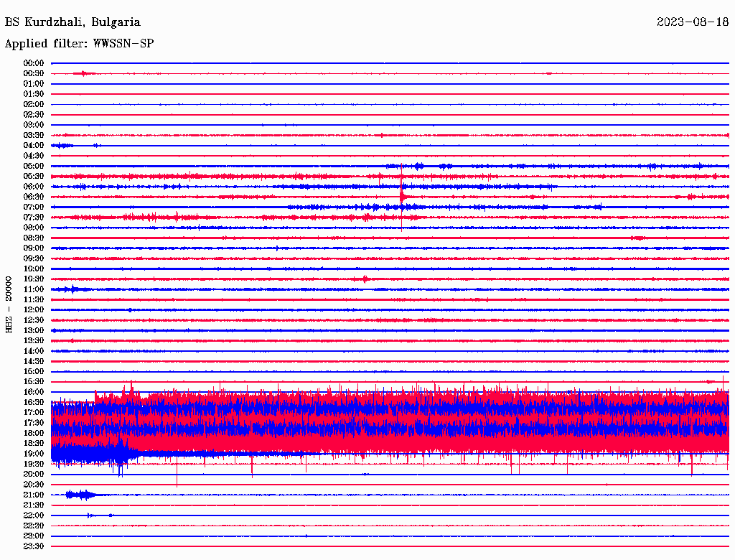735x560 pixels.
Task: Click the red burst near end of 08:30 trace
Action: (x=638, y=238)
